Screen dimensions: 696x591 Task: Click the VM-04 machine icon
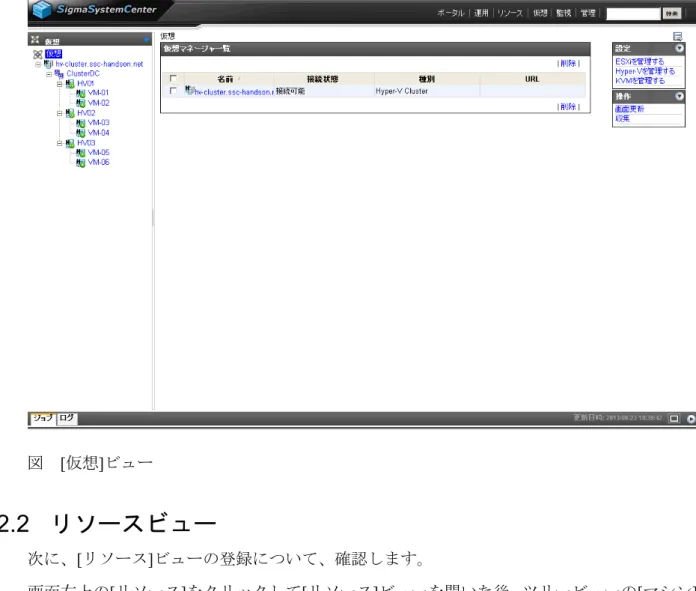pyautogui.click(x=80, y=133)
